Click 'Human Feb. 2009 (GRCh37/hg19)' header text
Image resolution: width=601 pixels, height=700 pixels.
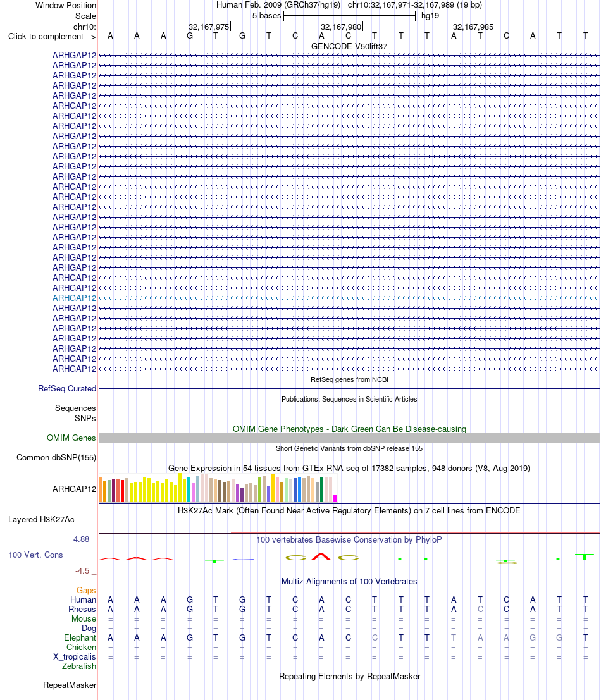[278, 5]
